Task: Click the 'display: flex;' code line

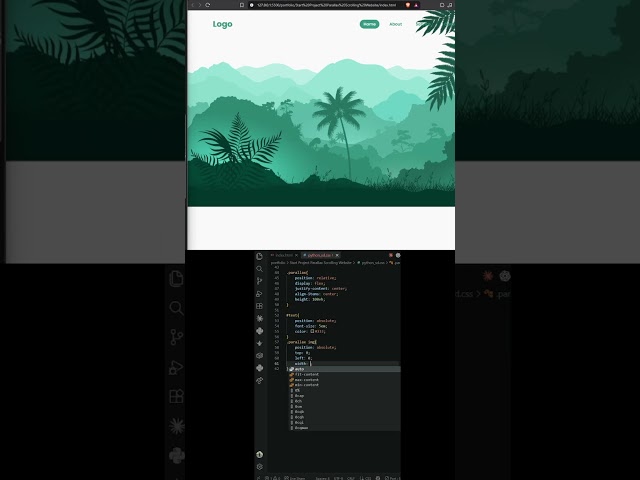Action: coord(309,283)
